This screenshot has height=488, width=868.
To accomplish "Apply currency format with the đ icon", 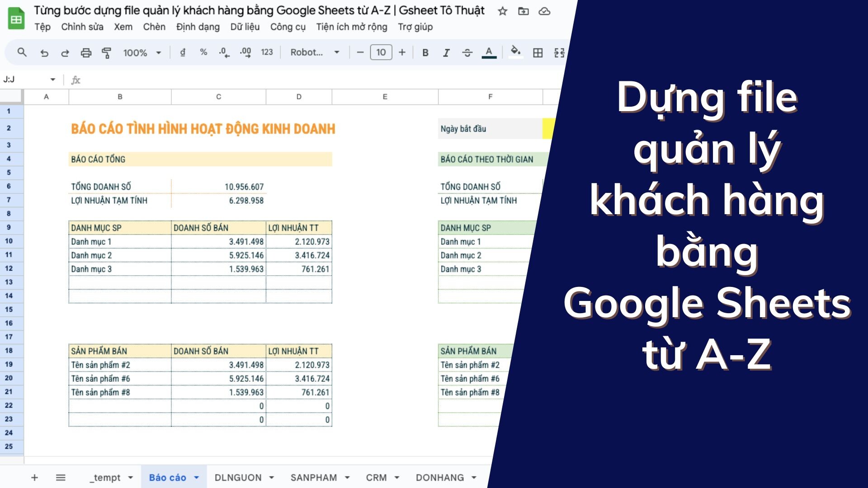I will pos(182,52).
